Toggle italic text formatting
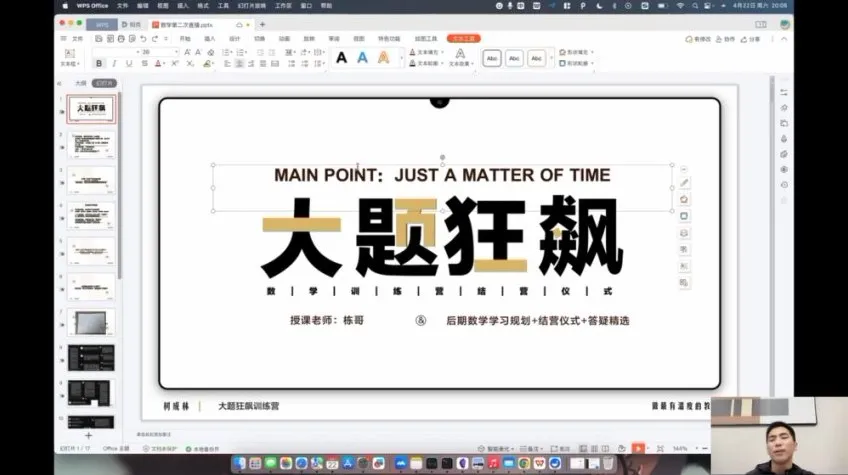 (114, 63)
